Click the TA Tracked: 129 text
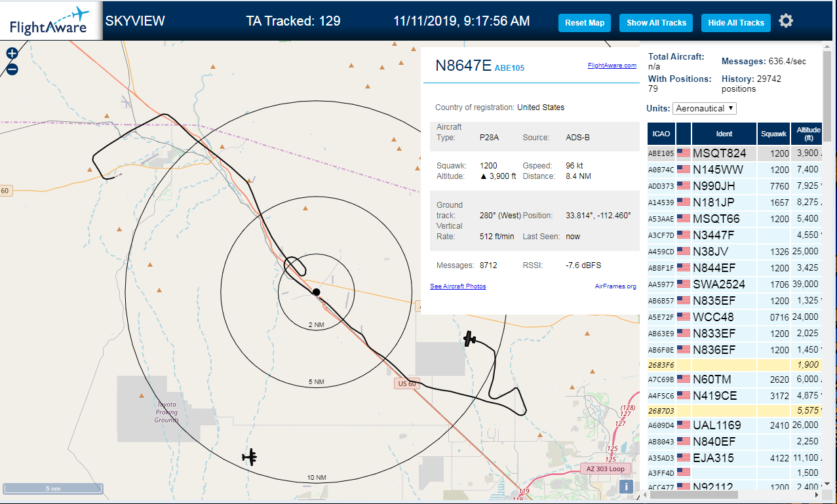837x504 pixels. 293,21
